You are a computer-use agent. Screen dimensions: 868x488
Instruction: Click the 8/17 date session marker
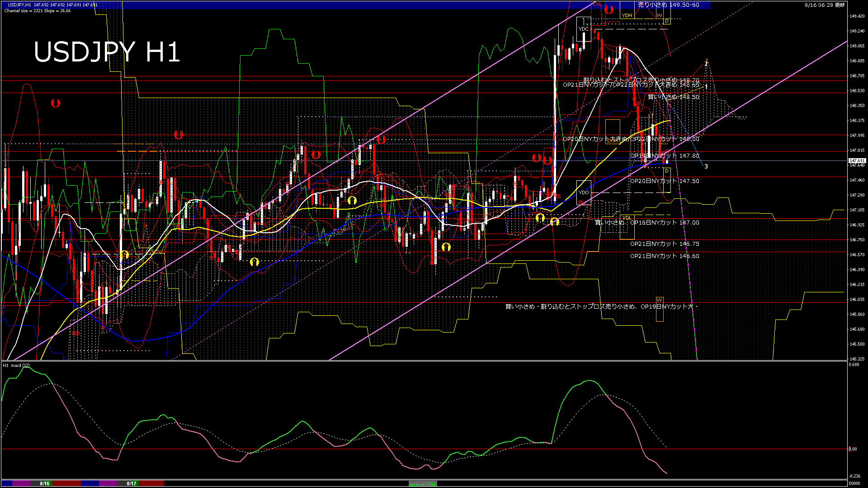132,483
